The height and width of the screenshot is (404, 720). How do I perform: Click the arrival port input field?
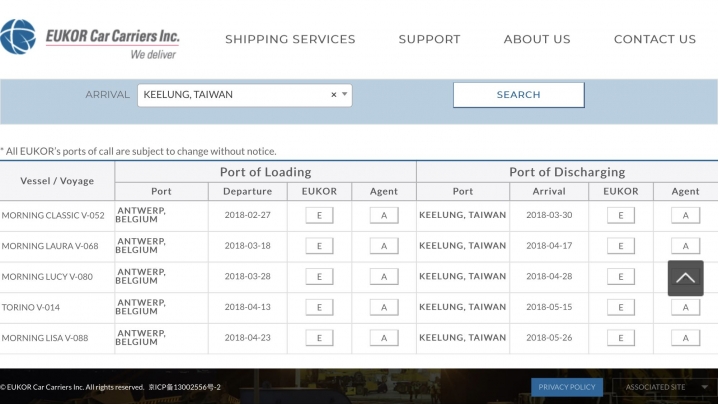point(244,95)
